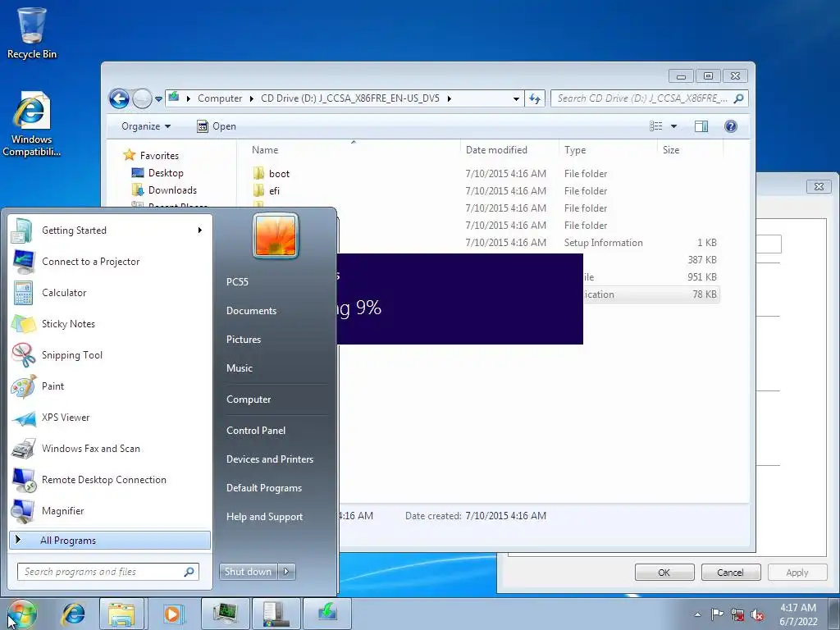Launch Calculator from the Start menu

[x=111, y=293]
